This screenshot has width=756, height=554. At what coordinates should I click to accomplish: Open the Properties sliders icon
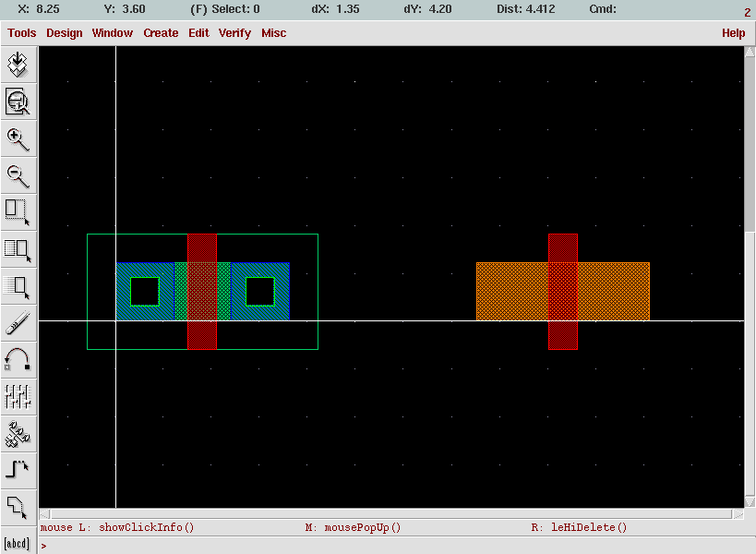pos(18,397)
